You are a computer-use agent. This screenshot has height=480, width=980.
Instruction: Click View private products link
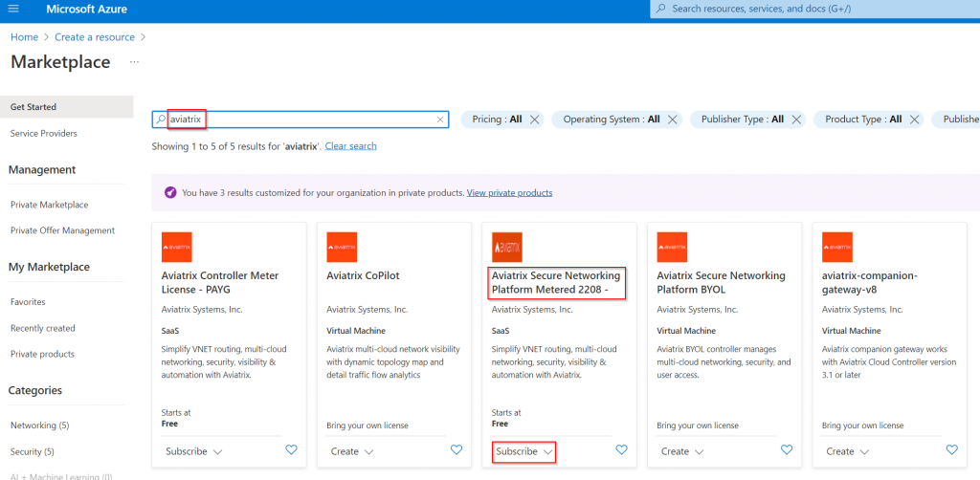pyautogui.click(x=509, y=193)
